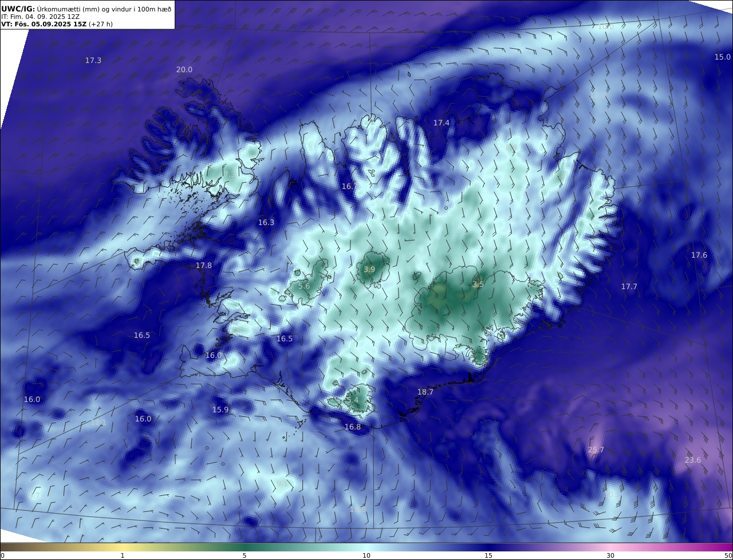Click the 18.7 value label
The width and height of the screenshot is (733, 560).
click(x=425, y=392)
